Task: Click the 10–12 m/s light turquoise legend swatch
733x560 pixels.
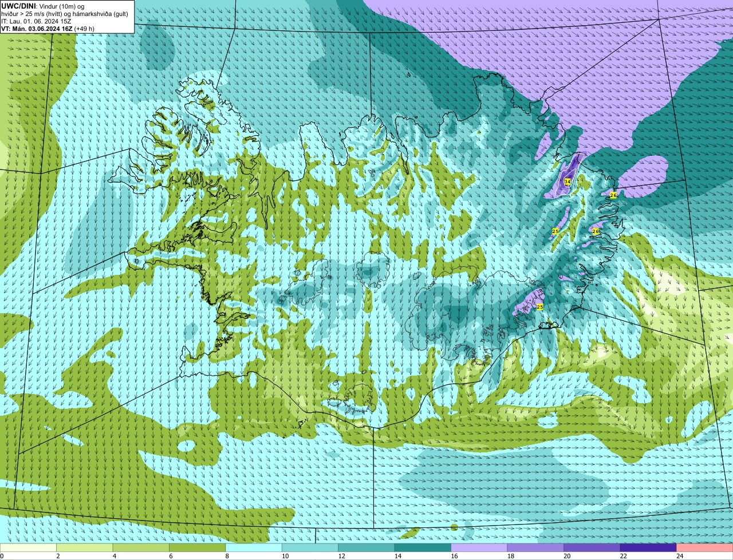Action: click(x=310, y=547)
